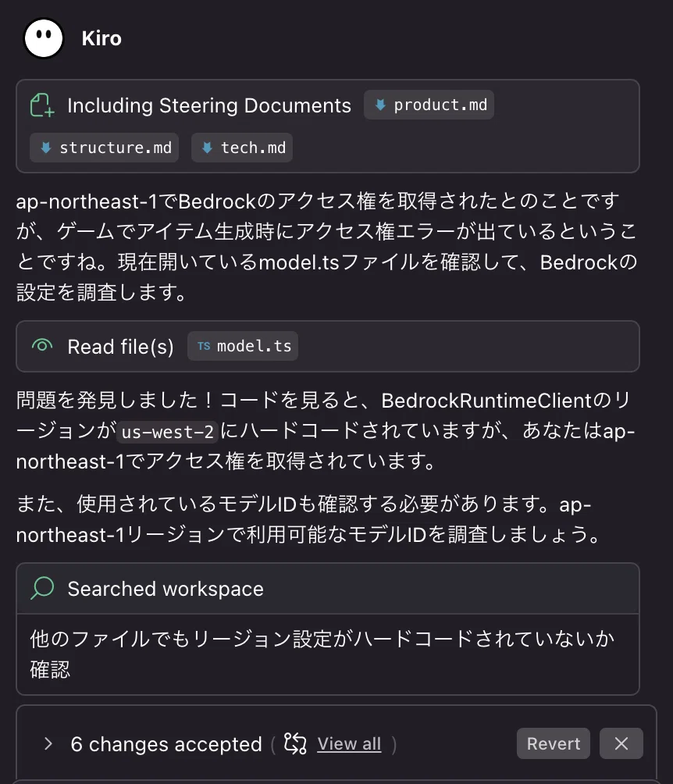Viewport: 673px width, 784px height.
Task: Open the model.ts file chip
Action: [243, 346]
